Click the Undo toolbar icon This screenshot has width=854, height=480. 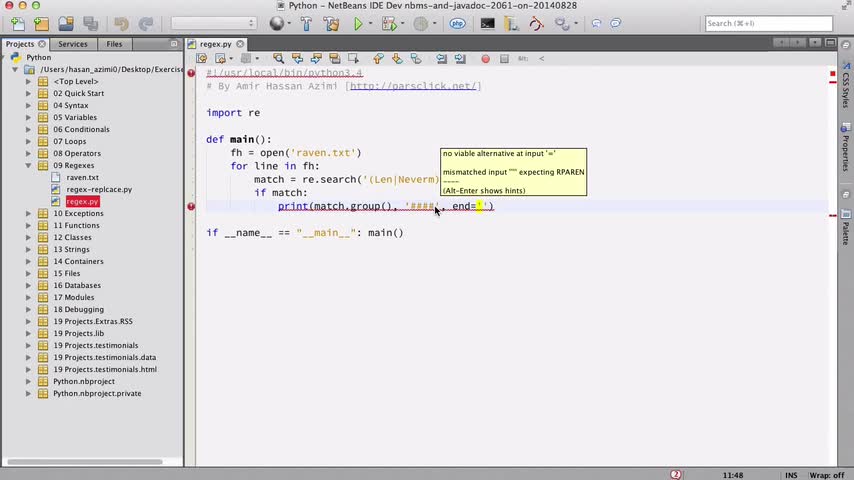[121, 23]
